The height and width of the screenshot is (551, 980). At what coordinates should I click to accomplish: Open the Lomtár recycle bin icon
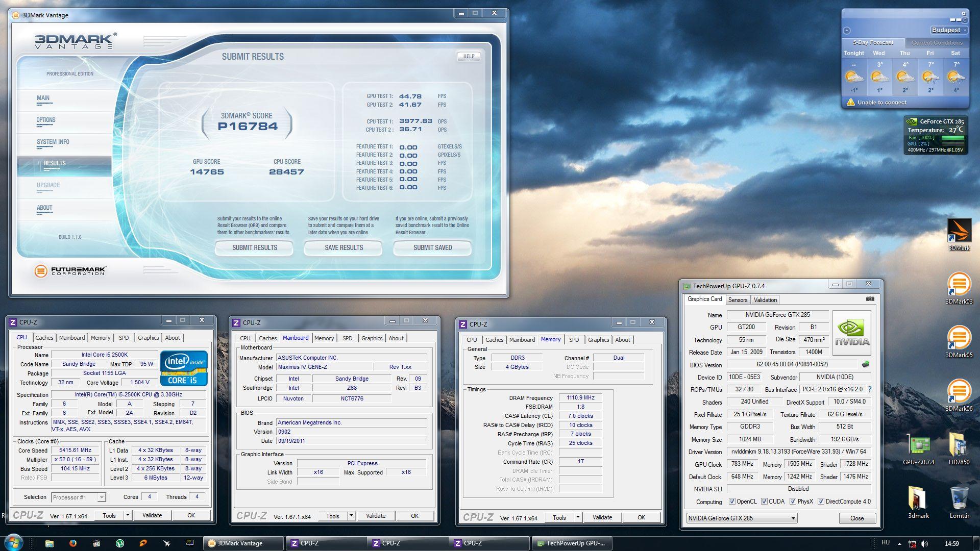[x=959, y=499]
